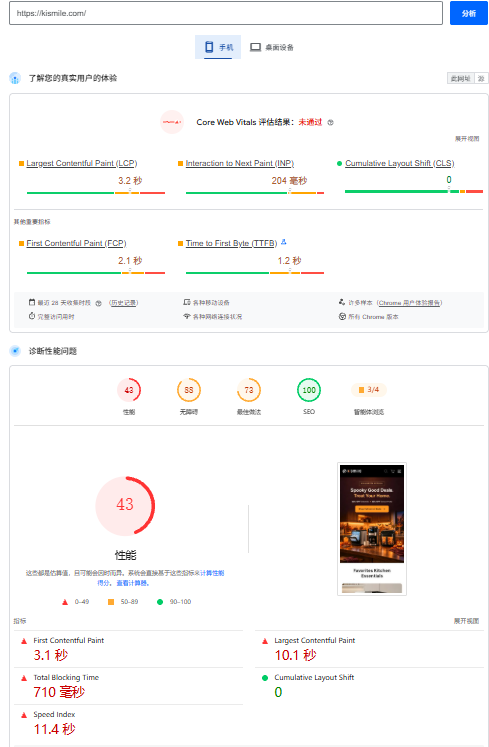Viewport: 489px width, 747px height.
Task: Switch to the 手机 mobile tab
Action: click(x=218, y=47)
